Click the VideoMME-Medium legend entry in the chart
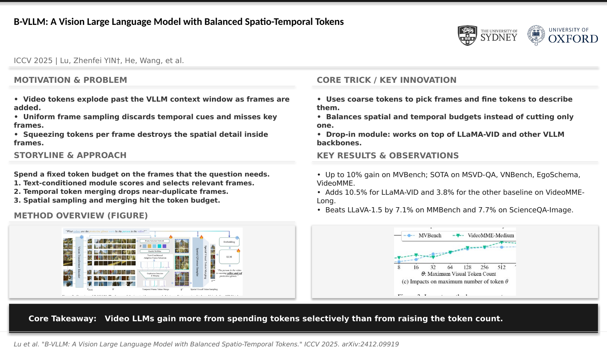The image size is (607, 364). tap(483, 235)
